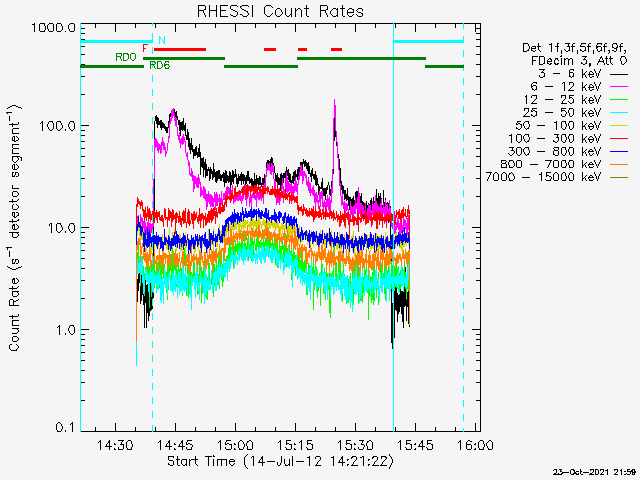The image size is (640, 480).
Task: Select the '12 - 25 keV' legend entry
Action: [576, 100]
